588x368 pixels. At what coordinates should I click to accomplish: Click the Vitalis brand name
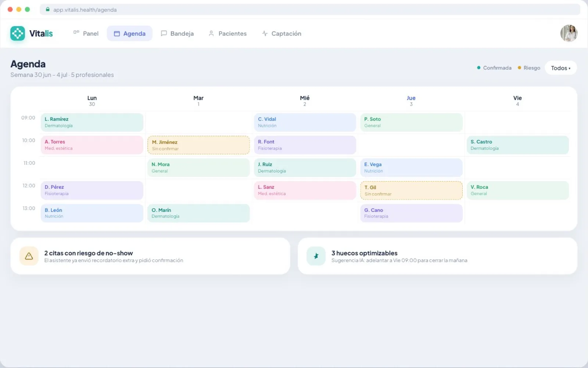(41, 33)
